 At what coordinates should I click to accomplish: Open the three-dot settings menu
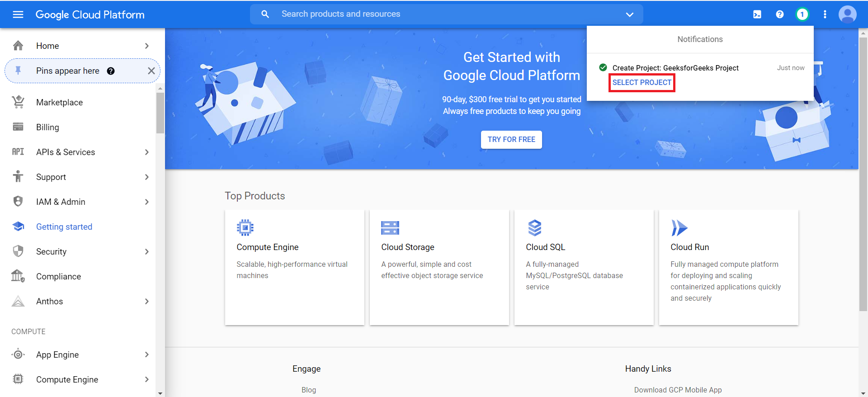pos(825,14)
